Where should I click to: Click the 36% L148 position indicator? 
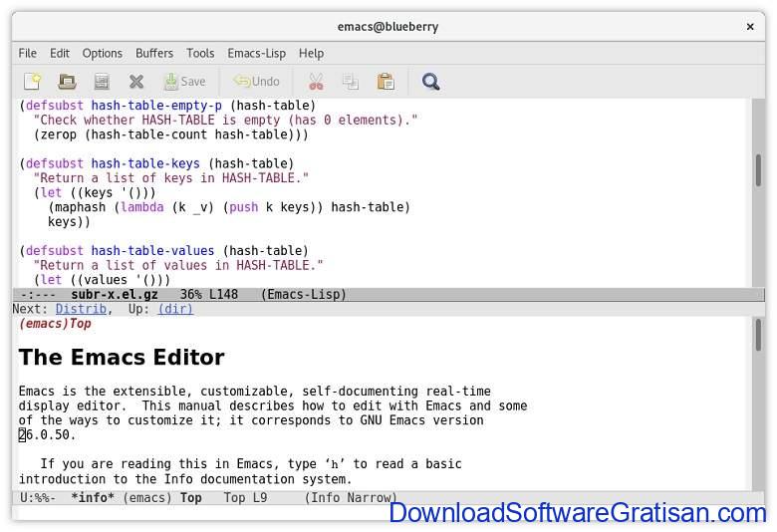(208, 294)
